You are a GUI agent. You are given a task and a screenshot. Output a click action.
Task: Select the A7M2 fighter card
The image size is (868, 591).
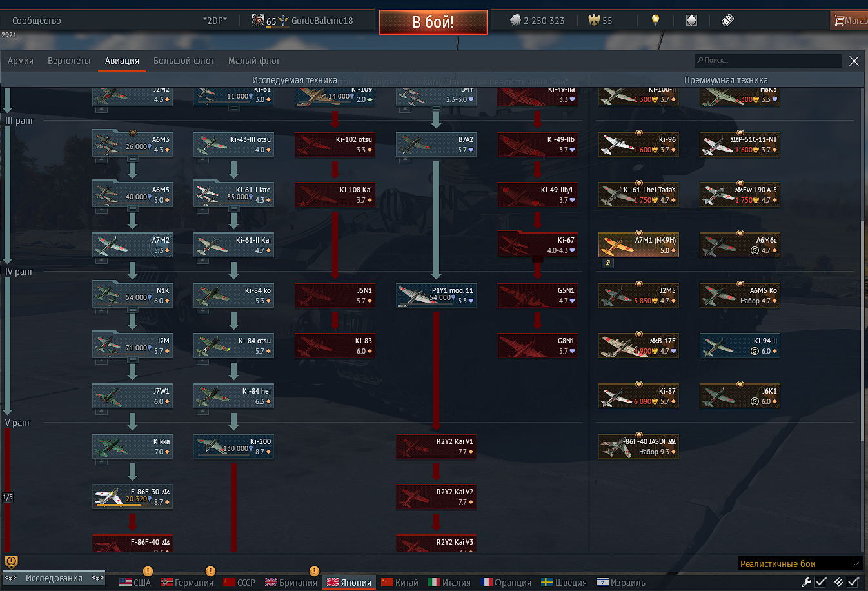coord(132,245)
